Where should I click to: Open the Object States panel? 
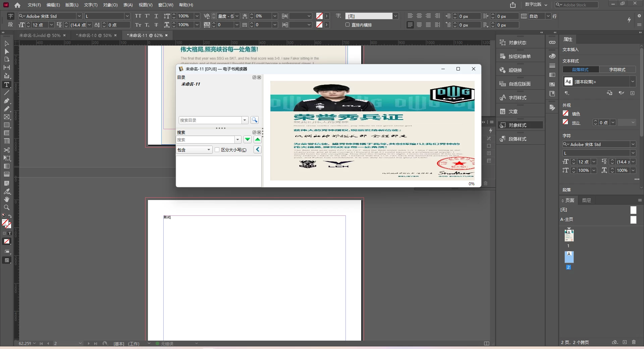520,43
